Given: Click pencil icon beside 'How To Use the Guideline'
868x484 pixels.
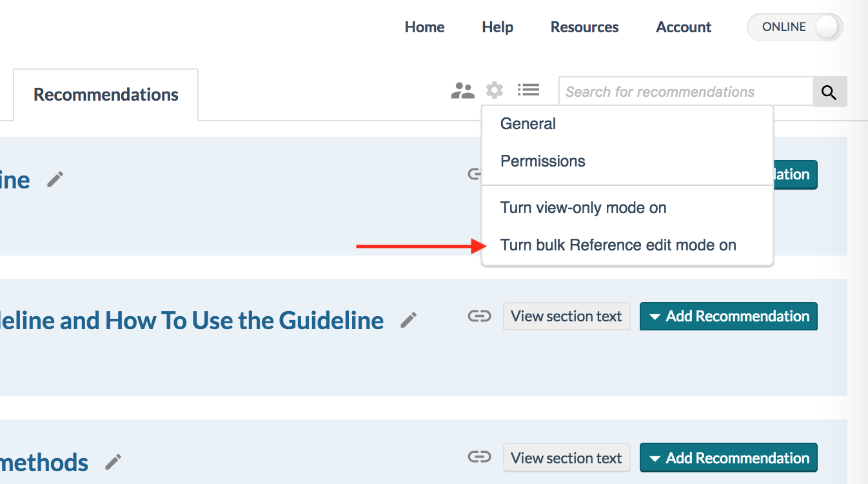Looking at the screenshot, I should tap(408, 320).
